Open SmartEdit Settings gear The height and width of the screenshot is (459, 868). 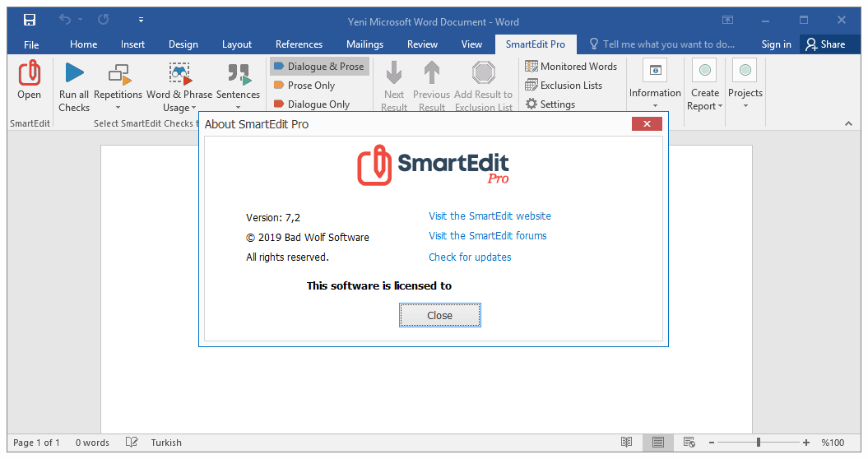click(x=550, y=104)
